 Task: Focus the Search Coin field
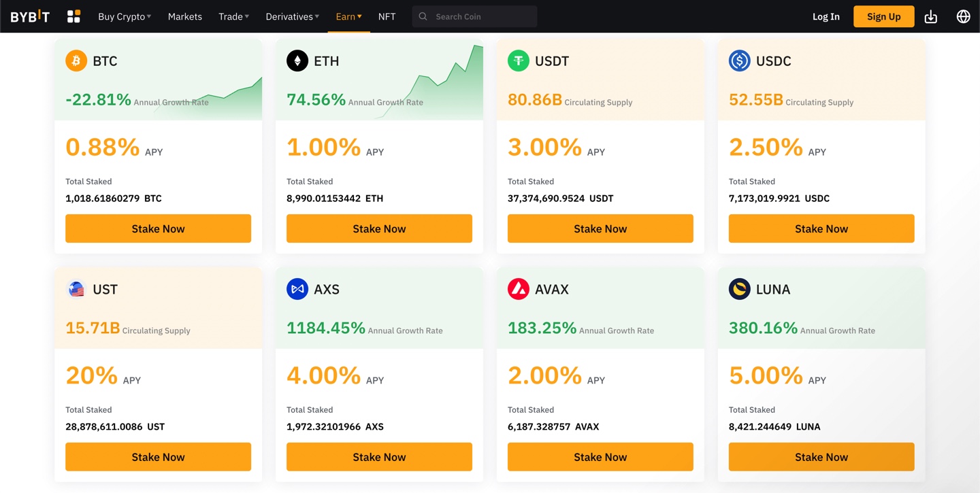tap(474, 16)
